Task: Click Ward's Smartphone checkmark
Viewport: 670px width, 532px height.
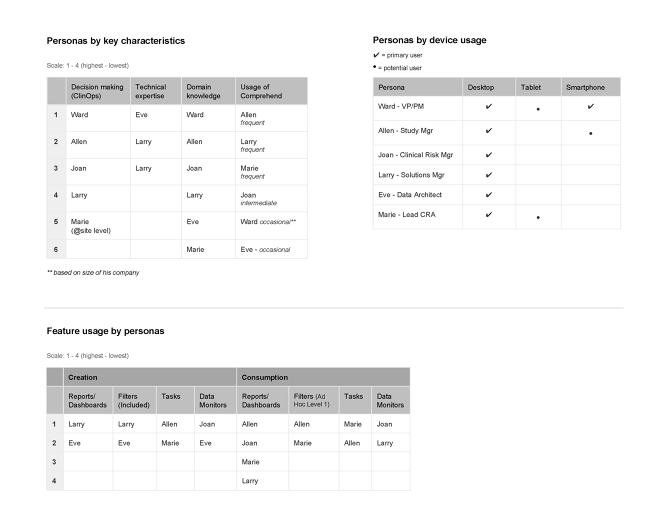Action: (x=590, y=106)
